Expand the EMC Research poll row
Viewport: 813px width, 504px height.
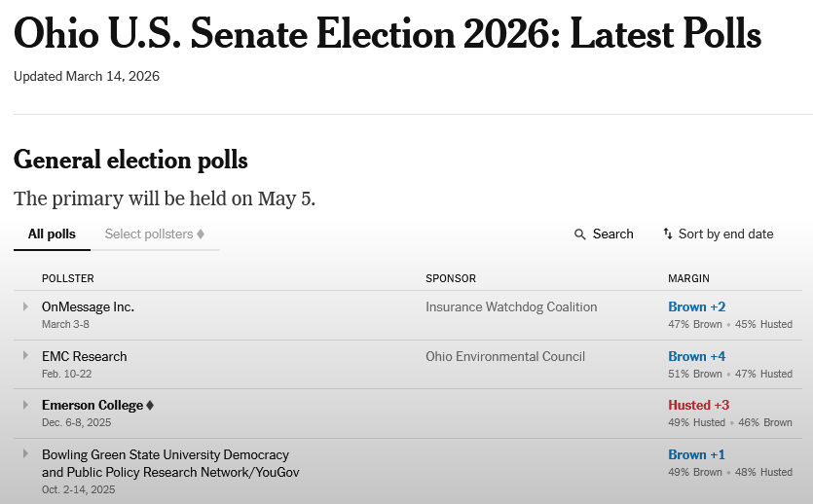(26, 356)
